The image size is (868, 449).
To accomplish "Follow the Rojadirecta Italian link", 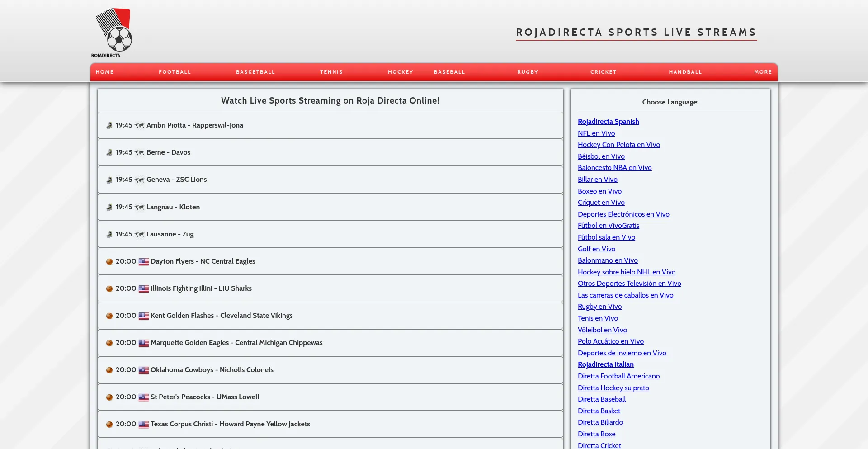I will [605, 364].
